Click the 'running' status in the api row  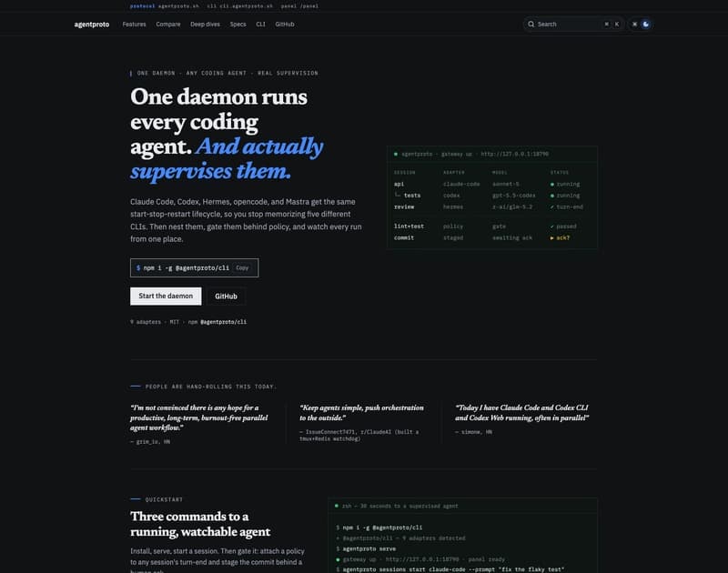point(565,185)
